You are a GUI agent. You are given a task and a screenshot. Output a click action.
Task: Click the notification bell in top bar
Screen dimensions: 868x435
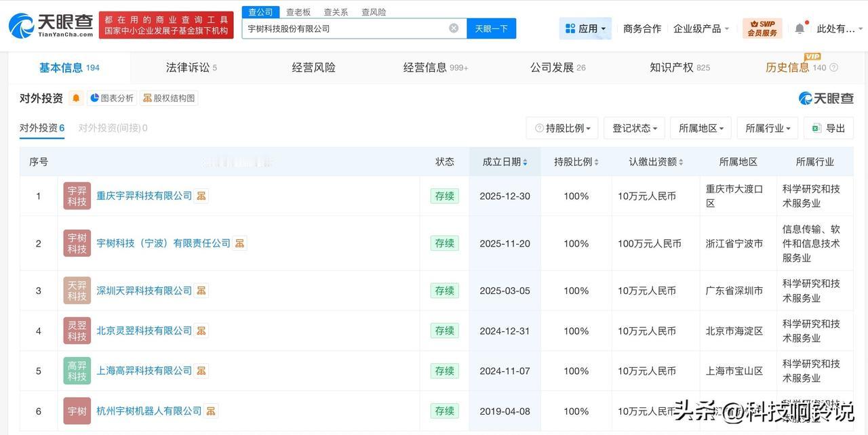(x=800, y=28)
